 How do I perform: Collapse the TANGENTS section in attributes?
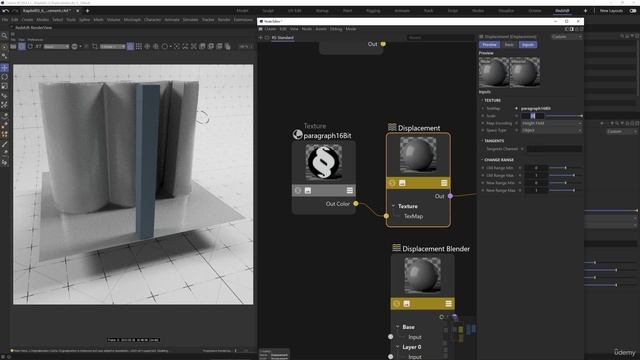point(482,141)
